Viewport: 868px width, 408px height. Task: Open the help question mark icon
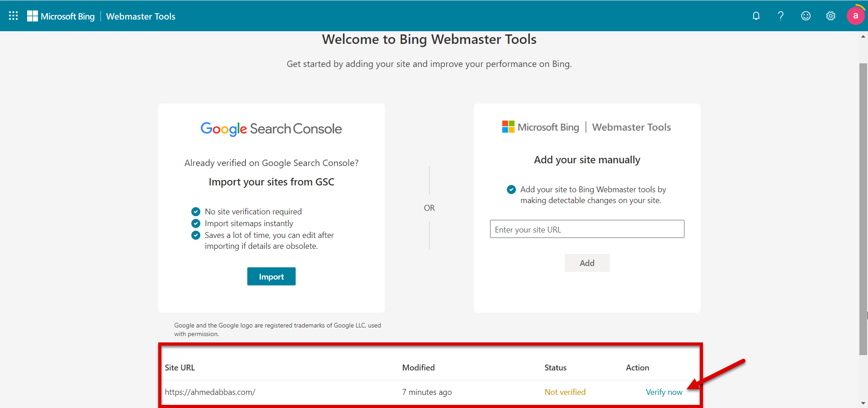coord(781,16)
